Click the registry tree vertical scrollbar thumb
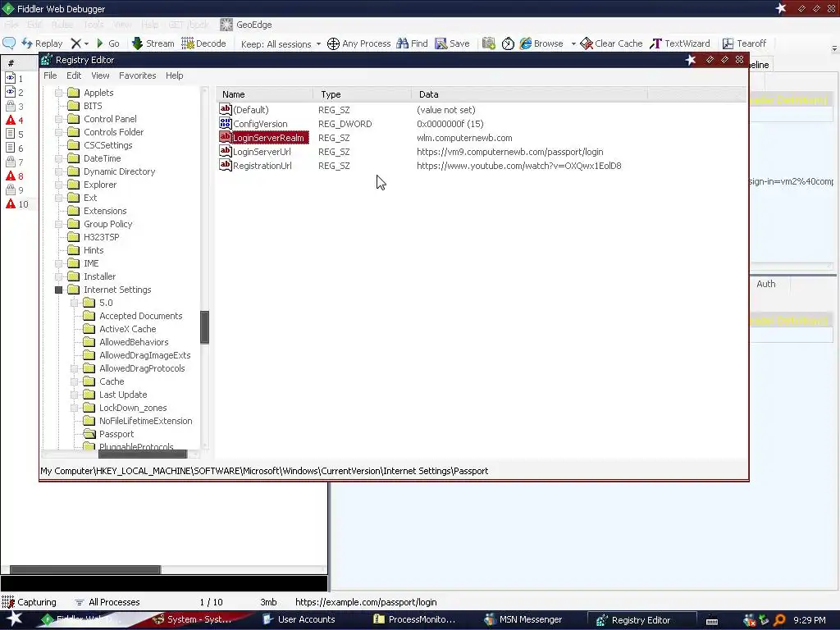Screen dimensions: 840x630 204,327
